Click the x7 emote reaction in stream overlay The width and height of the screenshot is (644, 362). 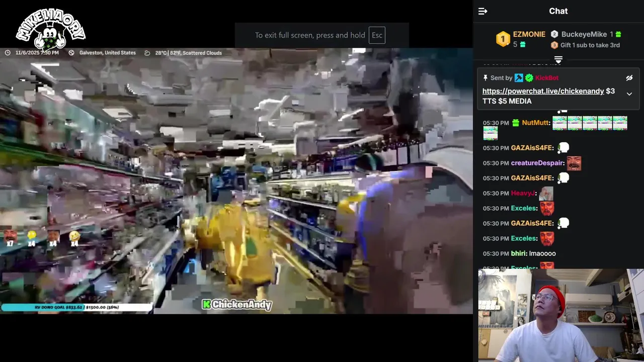click(x=10, y=238)
